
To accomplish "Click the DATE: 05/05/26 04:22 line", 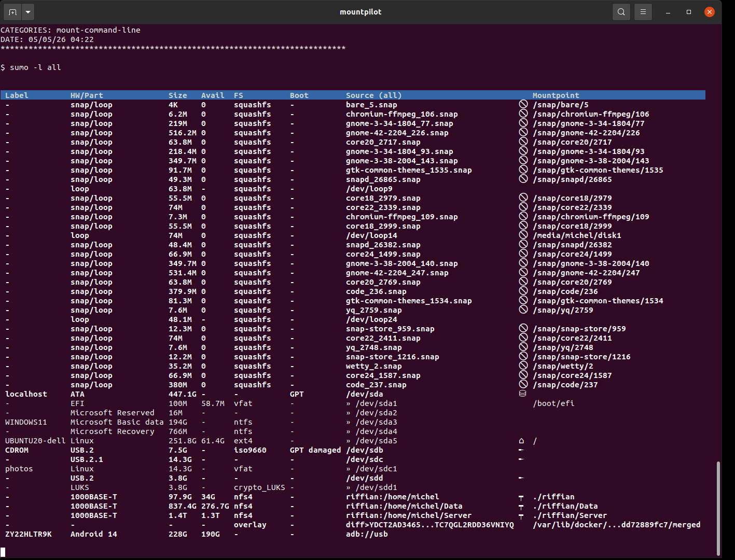I will (x=47, y=39).
